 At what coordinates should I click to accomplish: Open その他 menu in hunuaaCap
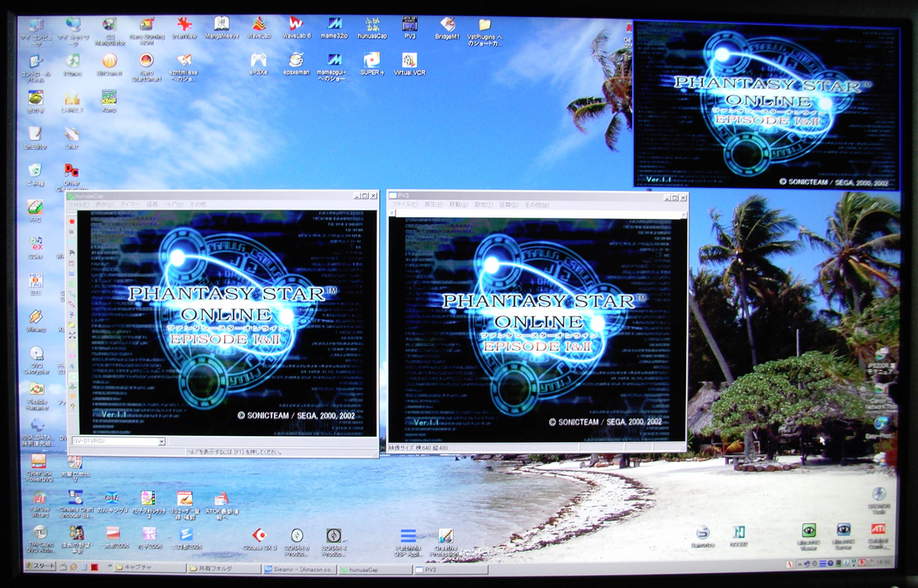tap(198, 204)
